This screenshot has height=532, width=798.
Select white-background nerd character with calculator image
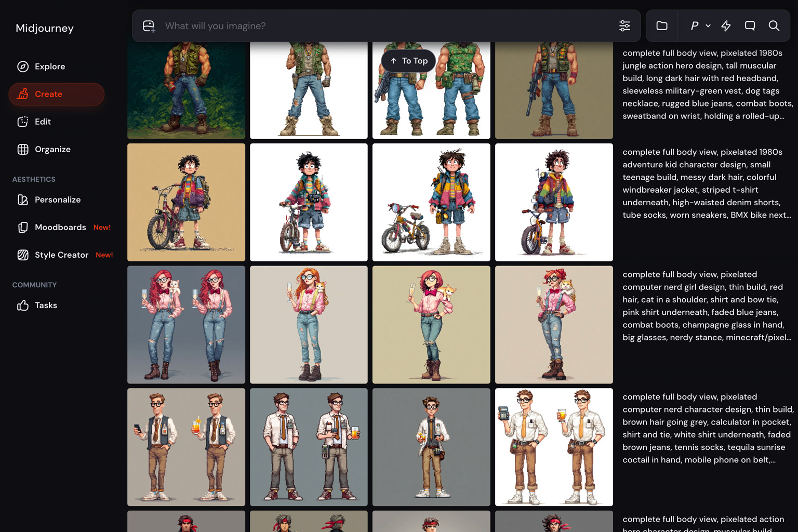coord(554,447)
